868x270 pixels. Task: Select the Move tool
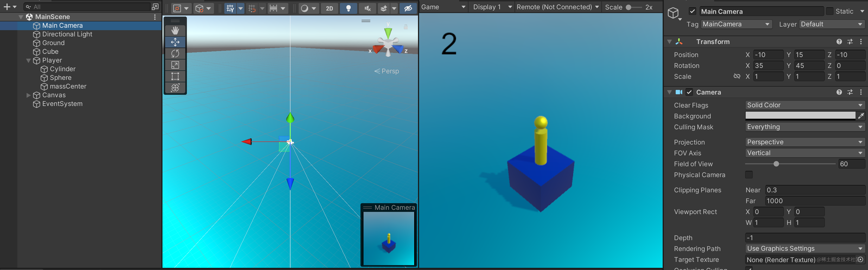click(175, 42)
